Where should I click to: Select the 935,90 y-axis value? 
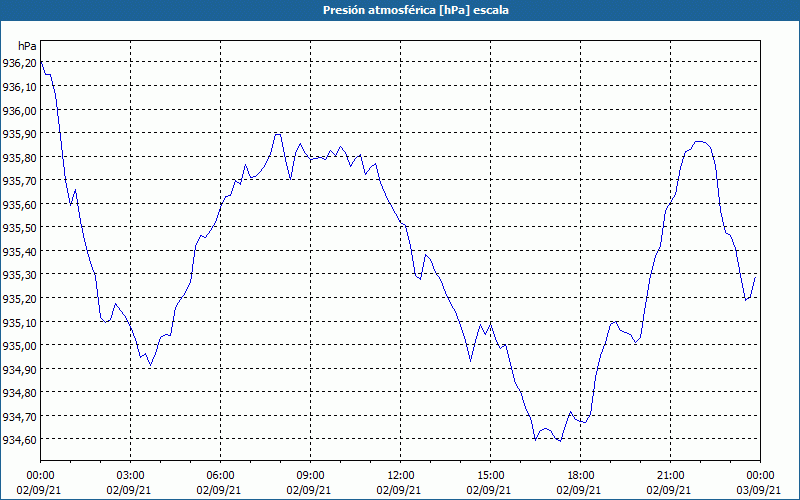pos(19,134)
